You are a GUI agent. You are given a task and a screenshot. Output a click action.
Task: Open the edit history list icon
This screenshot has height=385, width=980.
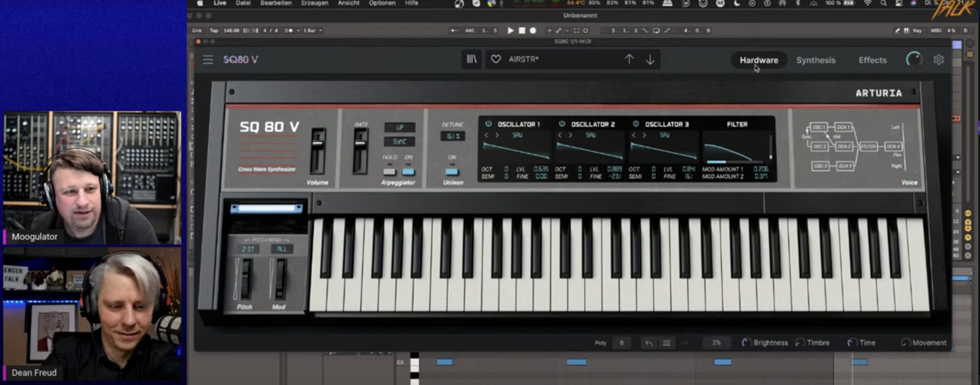[667, 343]
